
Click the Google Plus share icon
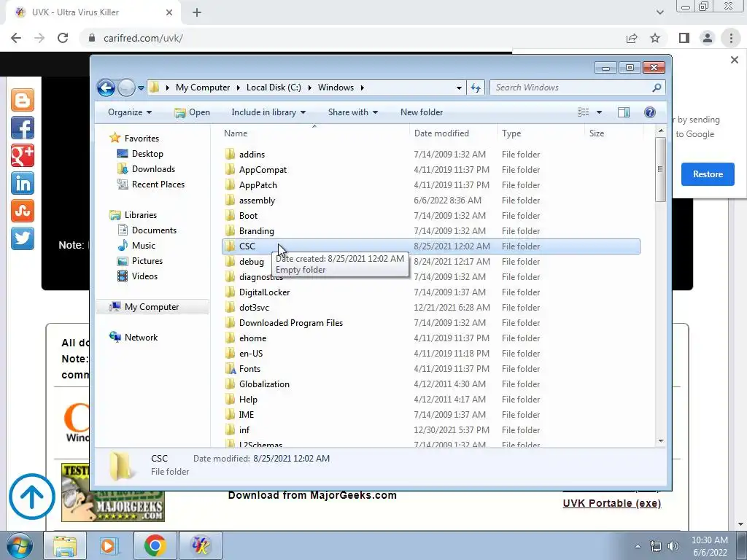tap(23, 156)
